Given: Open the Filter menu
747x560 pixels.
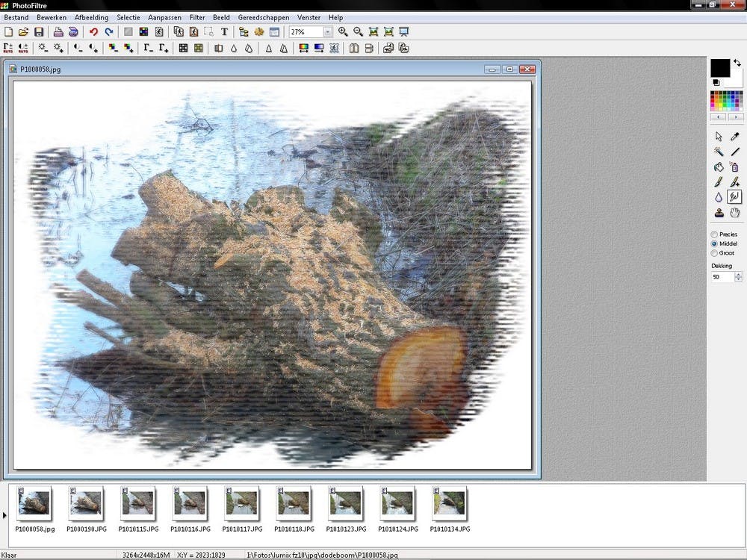Looking at the screenshot, I should pos(196,18).
